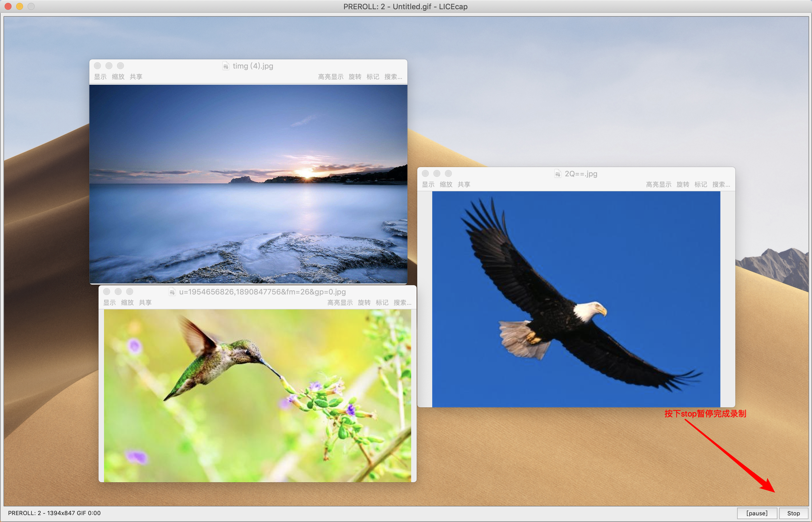Click the [pause] button in LICEcap
The image size is (812, 522).
pyautogui.click(x=757, y=513)
